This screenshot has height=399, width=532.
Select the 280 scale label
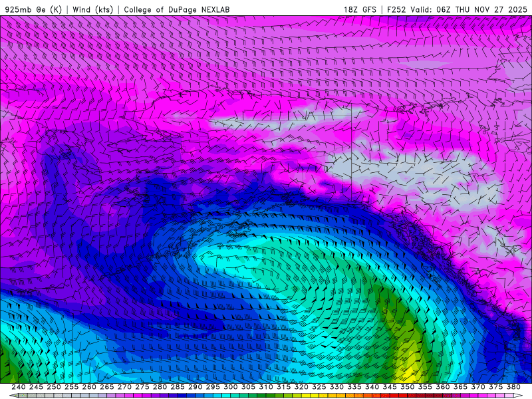160,387
